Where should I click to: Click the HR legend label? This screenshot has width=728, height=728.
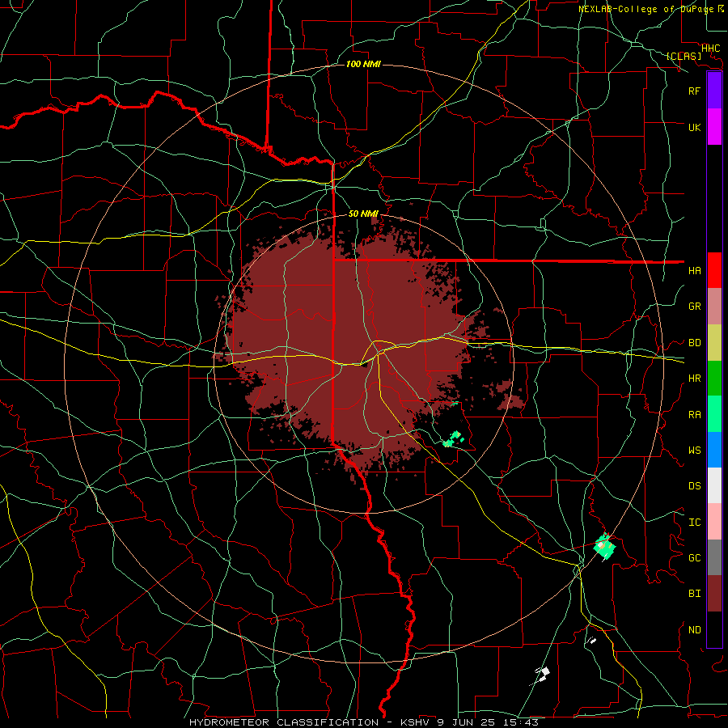[695, 379]
